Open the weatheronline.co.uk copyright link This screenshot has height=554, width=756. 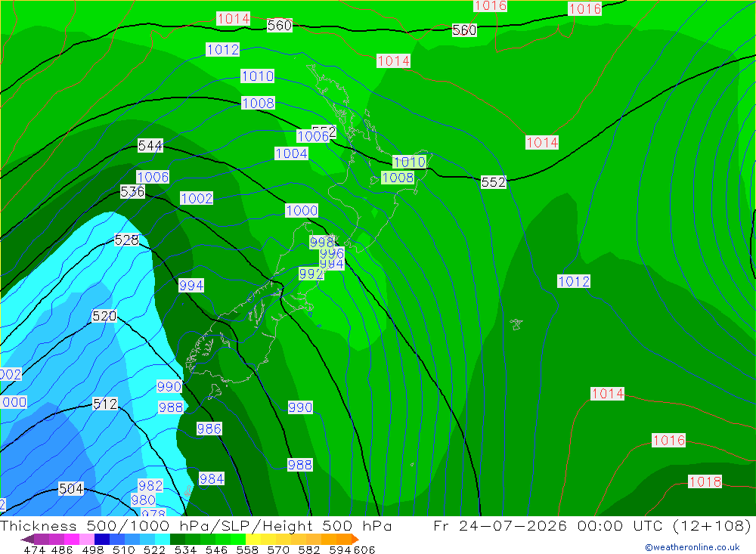[692, 547]
